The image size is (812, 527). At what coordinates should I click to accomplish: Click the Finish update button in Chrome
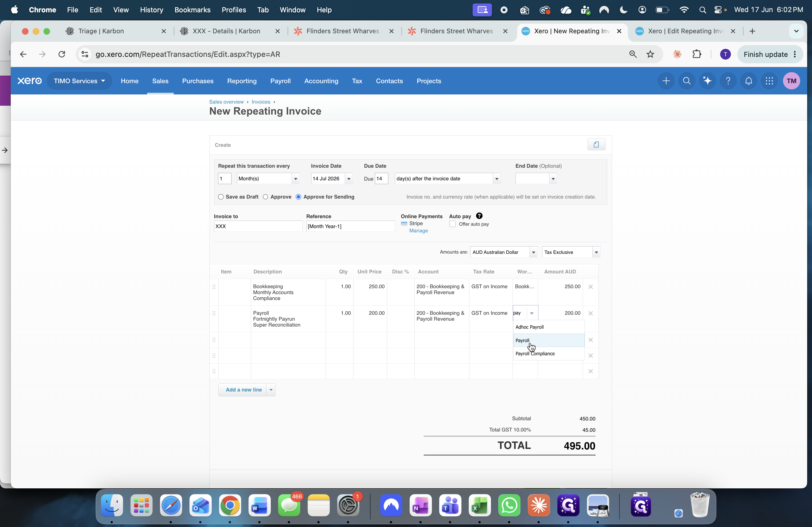[x=770, y=54]
